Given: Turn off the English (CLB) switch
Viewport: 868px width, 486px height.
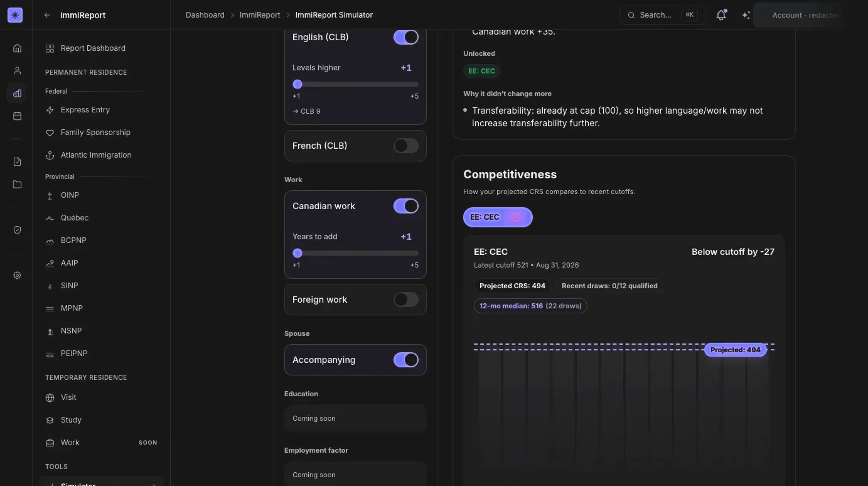Looking at the screenshot, I should (406, 37).
